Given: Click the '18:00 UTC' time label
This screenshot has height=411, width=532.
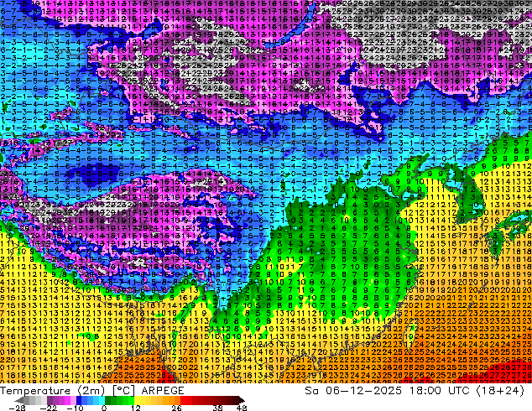Looking at the screenshot, I should click(x=441, y=391).
